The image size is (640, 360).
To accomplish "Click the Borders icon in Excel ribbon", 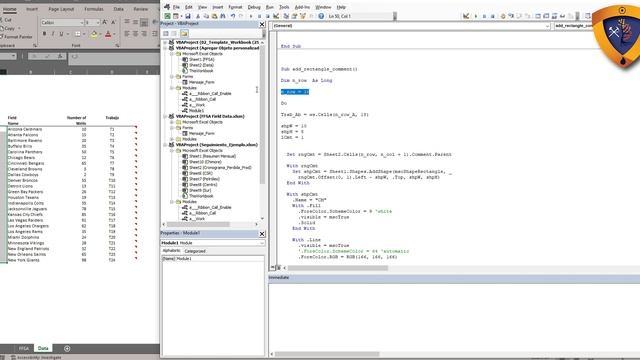I will 78,34.
